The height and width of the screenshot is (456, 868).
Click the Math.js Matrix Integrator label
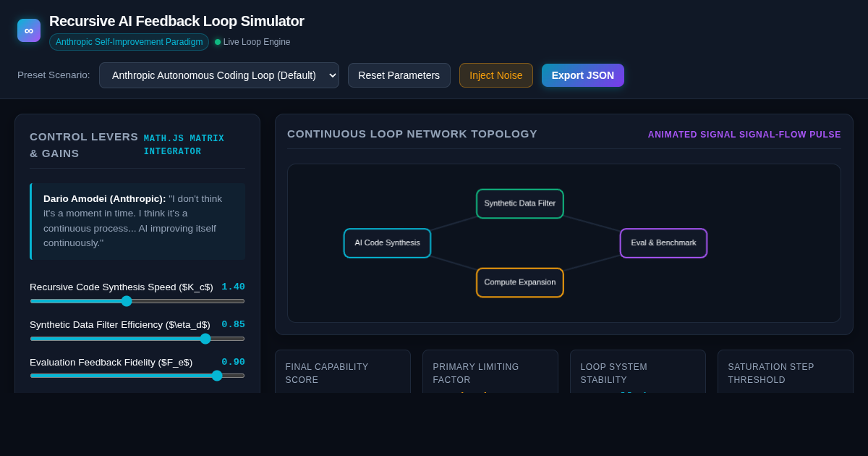(184, 145)
